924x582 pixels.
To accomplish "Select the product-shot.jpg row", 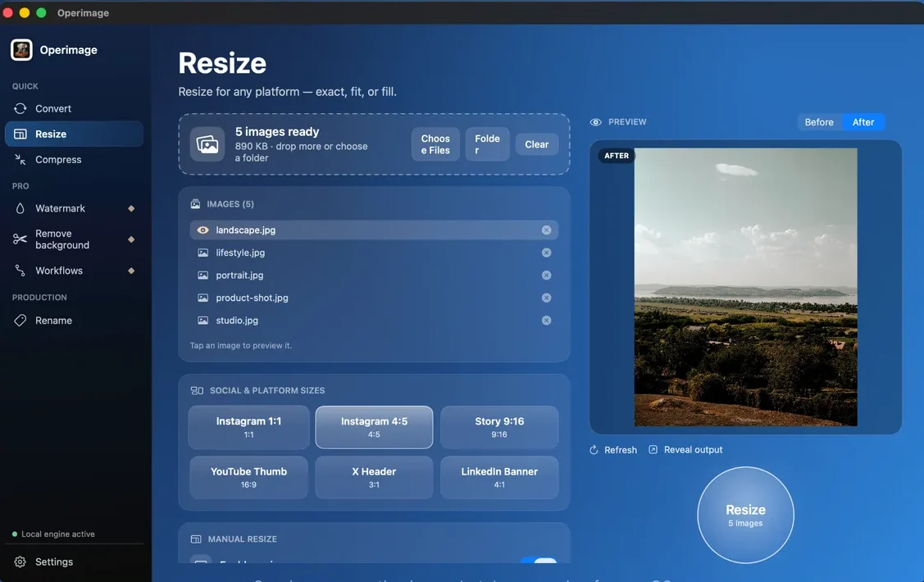I will point(374,298).
